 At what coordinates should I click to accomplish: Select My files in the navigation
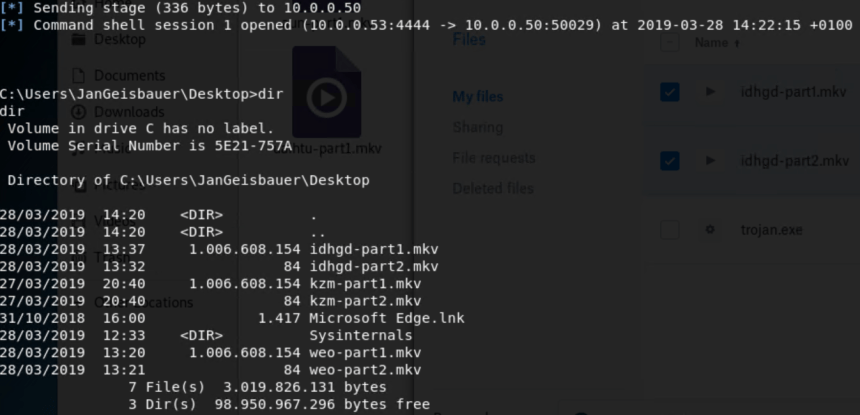[x=478, y=97]
